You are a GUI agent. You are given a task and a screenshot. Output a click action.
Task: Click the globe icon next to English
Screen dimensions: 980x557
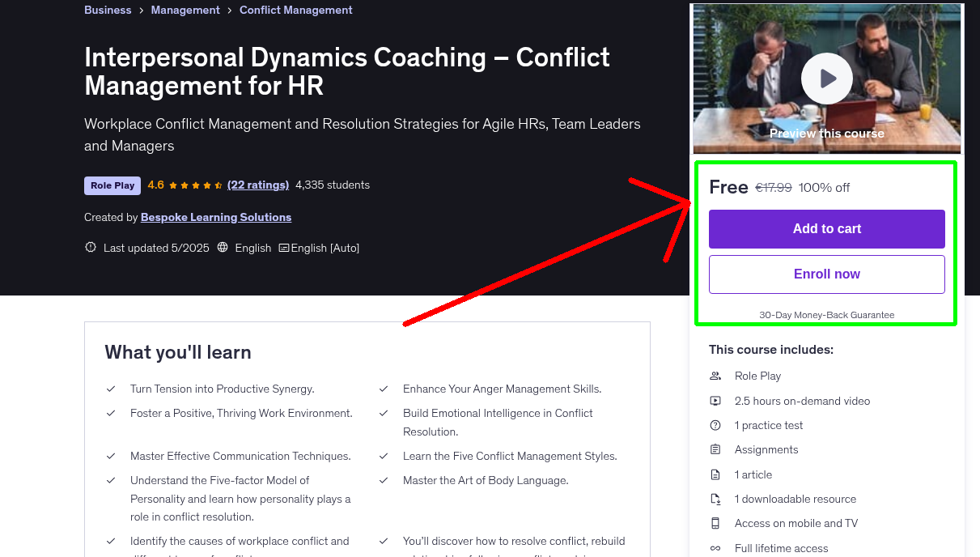[222, 248]
